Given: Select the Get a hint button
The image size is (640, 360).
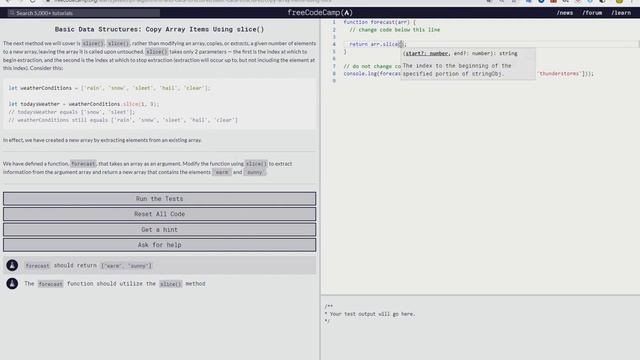Looking at the screenshot, I should (x=160, y=229).
